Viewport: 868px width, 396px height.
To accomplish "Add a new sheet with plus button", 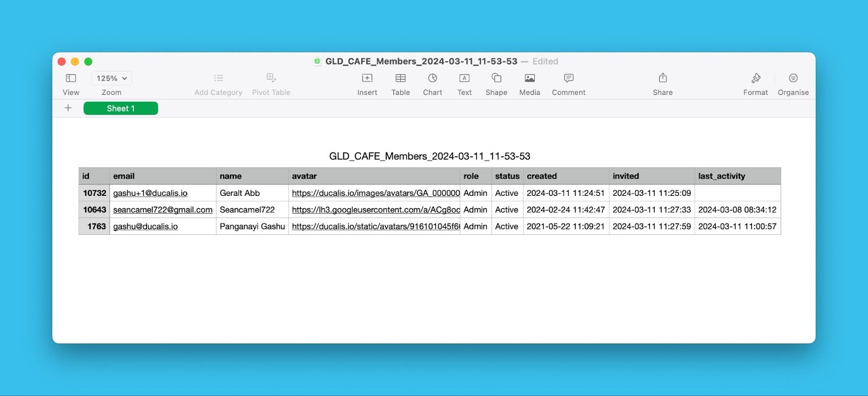I will click(x=68, y=108).
